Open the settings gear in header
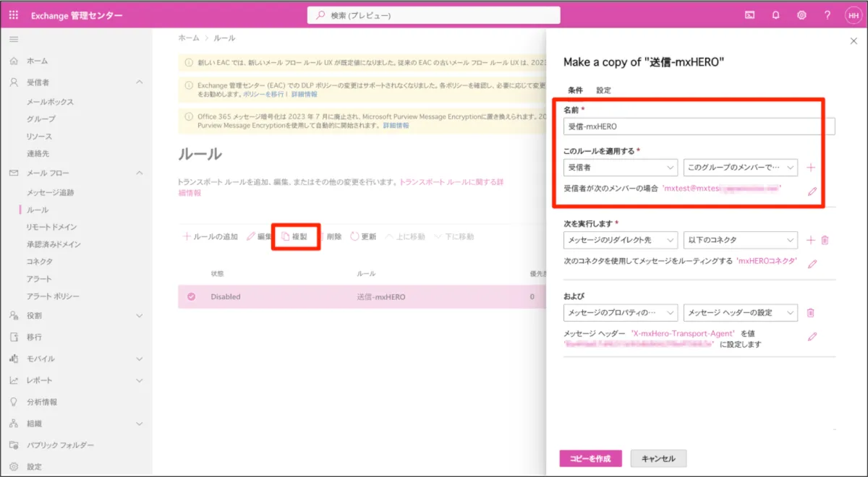Viewport: 868px width, 477px height. (x=801, y=15)
